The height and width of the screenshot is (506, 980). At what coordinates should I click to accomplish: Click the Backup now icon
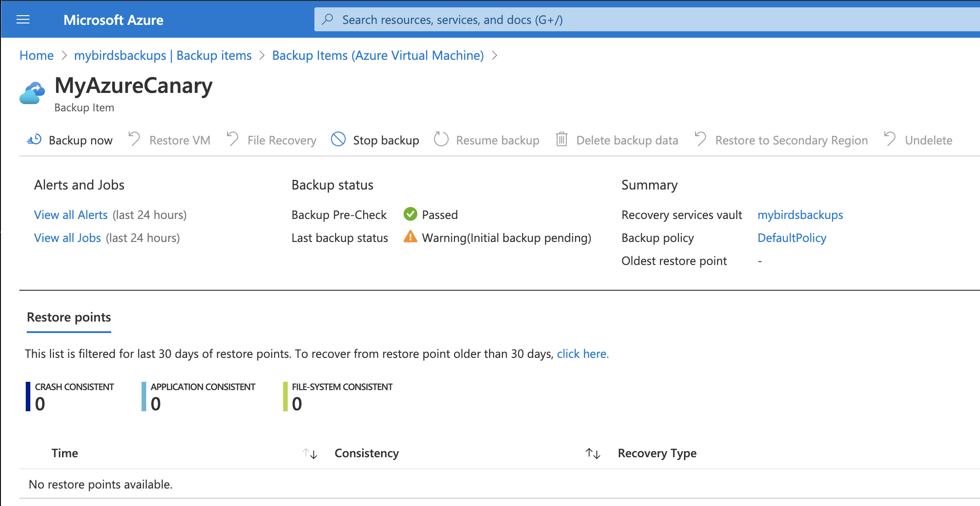pyautogui.click(x=34, y=139)
